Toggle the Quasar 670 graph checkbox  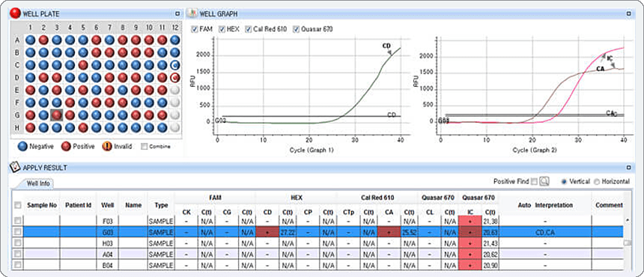tap(296, 29)
